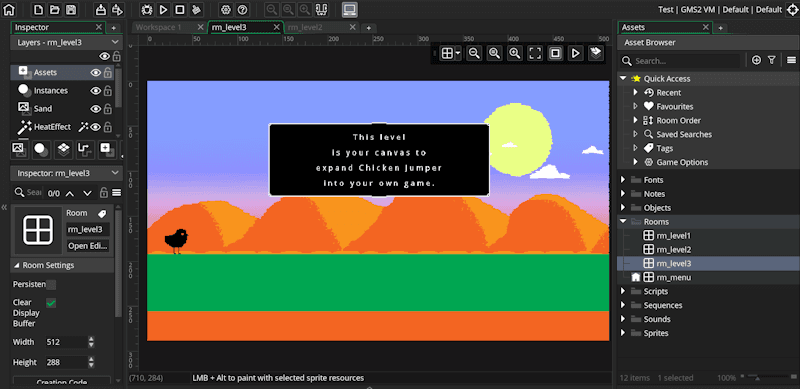The height and width of the screenshot is (389, 800).
Task: Collapse the Room Settings section
Action: [17, 265]
